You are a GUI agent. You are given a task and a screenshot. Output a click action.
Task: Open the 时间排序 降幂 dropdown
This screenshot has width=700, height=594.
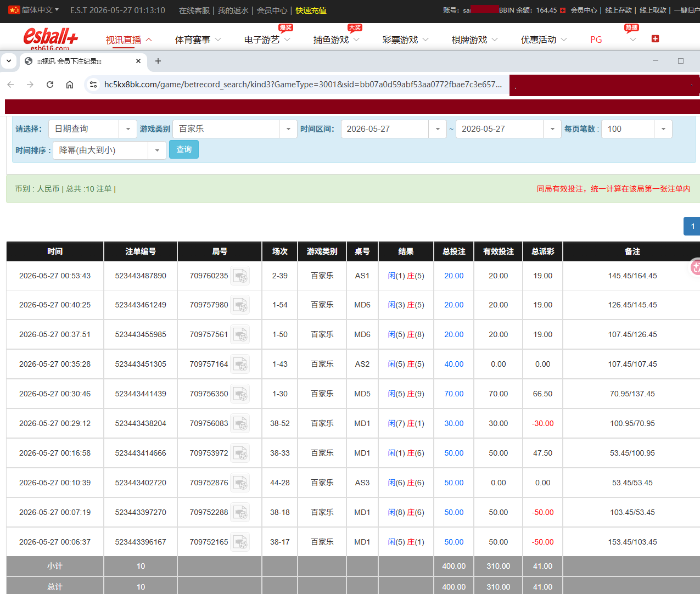point(109,150)
